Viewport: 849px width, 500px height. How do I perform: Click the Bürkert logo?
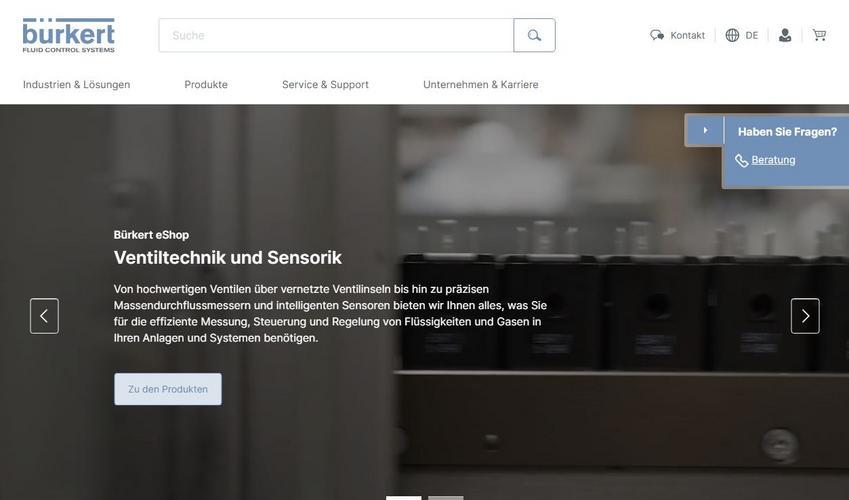[69, 35]
